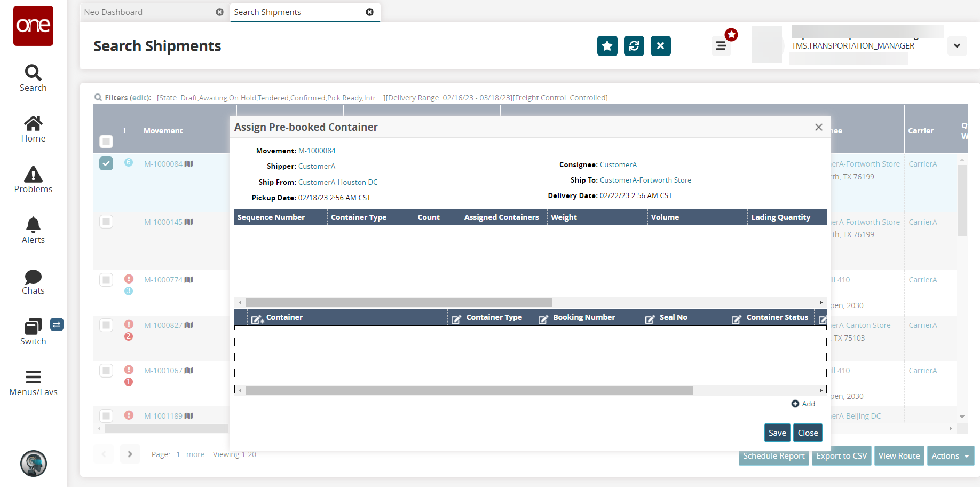Click the edit link in Filters

(140, 98)
